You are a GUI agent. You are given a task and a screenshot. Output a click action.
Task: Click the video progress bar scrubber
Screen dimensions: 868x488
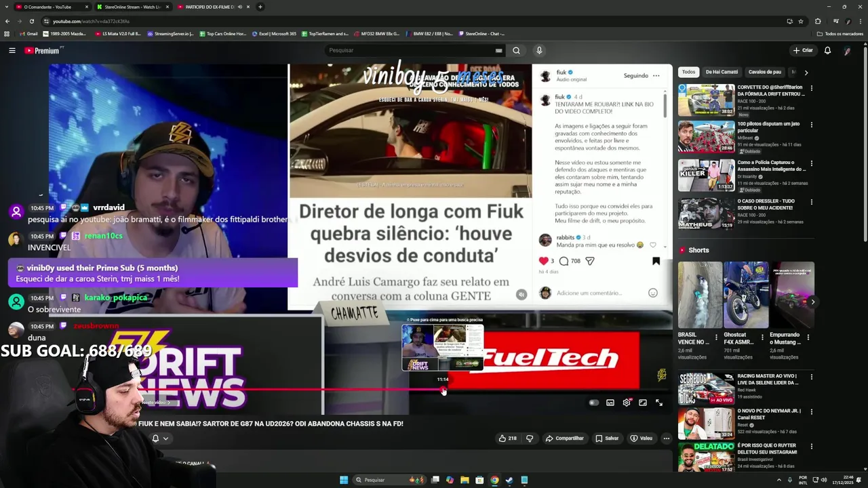pos(443,389)
